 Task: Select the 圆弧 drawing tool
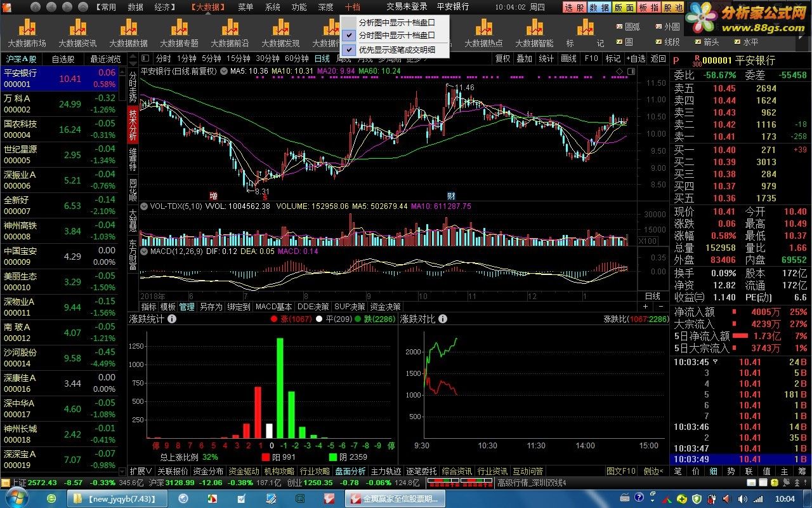tap(628, 27)
